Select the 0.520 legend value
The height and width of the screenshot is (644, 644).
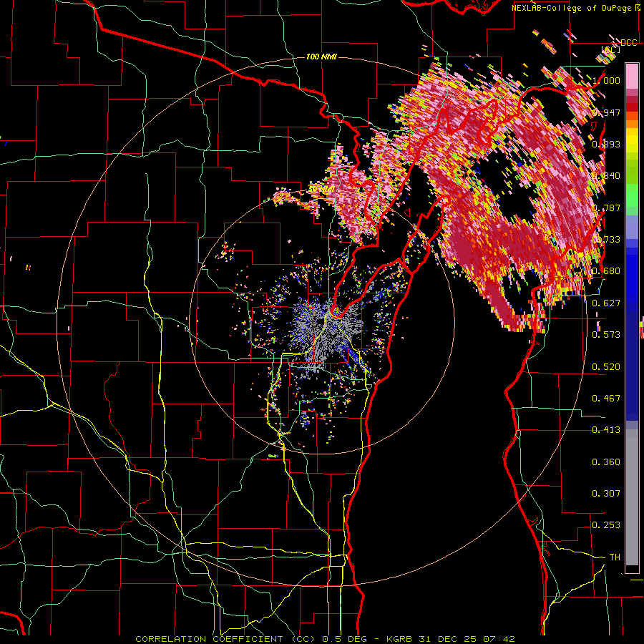coord(606,367)
